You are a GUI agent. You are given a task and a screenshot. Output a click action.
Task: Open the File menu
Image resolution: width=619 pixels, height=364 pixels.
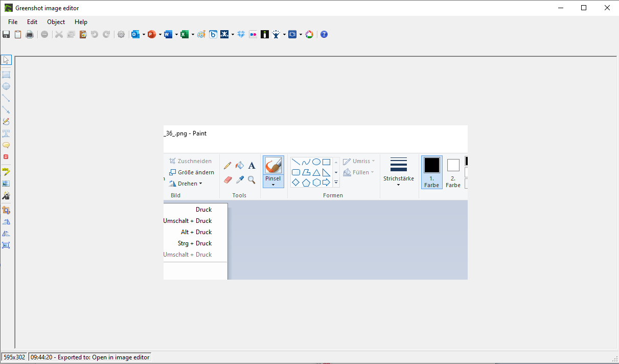pos(12,22)
